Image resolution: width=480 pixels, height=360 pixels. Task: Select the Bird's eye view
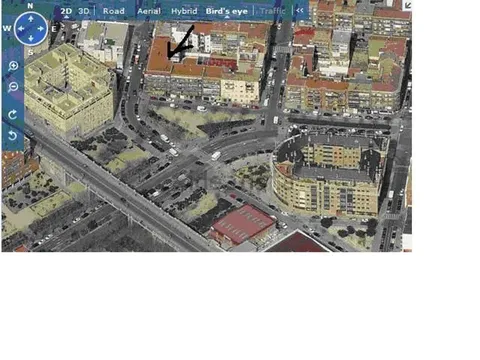[227, 11]
